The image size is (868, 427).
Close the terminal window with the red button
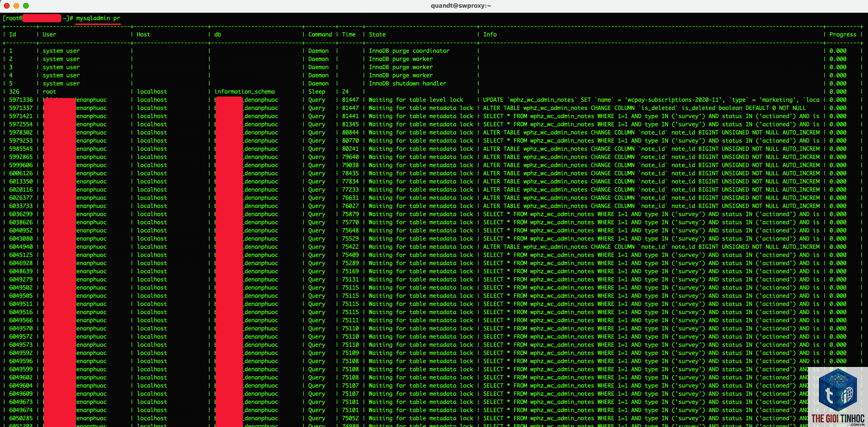(6, 6)
